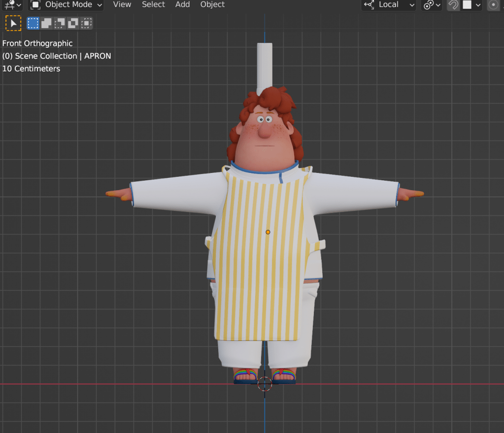Open the View menu
The image size is (504, 433).
click(122, 4)
